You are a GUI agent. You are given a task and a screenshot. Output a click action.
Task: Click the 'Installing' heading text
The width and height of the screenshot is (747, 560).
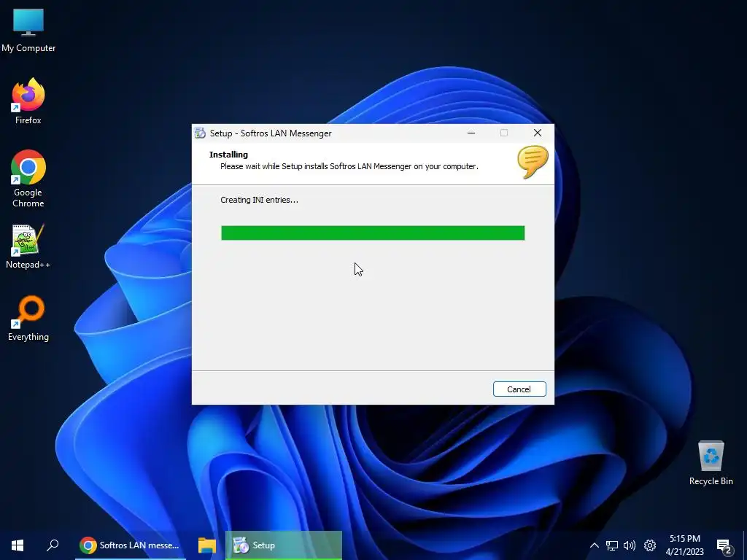(228, 155)
